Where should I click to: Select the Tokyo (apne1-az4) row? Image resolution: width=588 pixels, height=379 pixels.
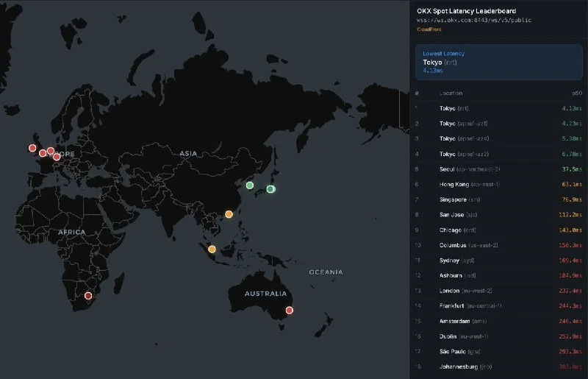point(499,138)
